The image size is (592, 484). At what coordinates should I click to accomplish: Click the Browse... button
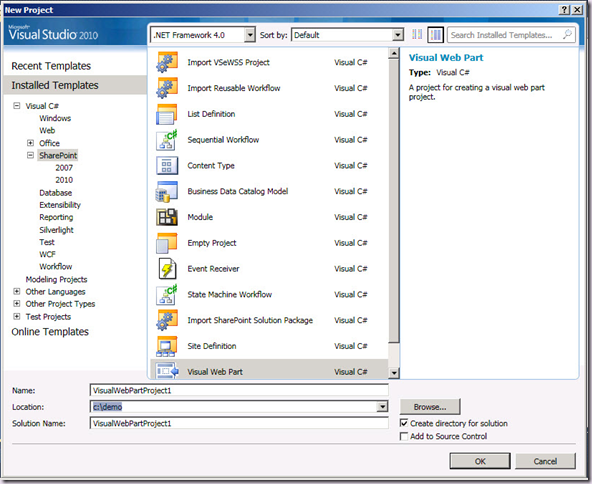pos(430,407)
